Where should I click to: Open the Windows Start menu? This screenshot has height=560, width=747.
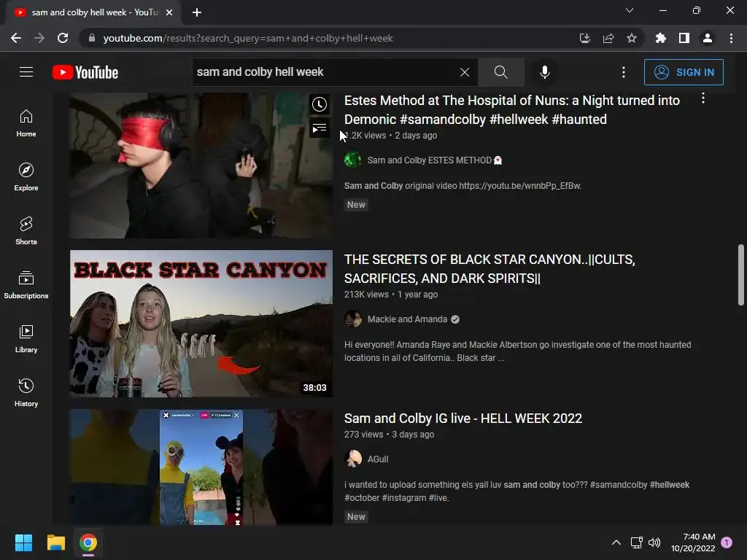pyautogui.click(x=23, y=542)
